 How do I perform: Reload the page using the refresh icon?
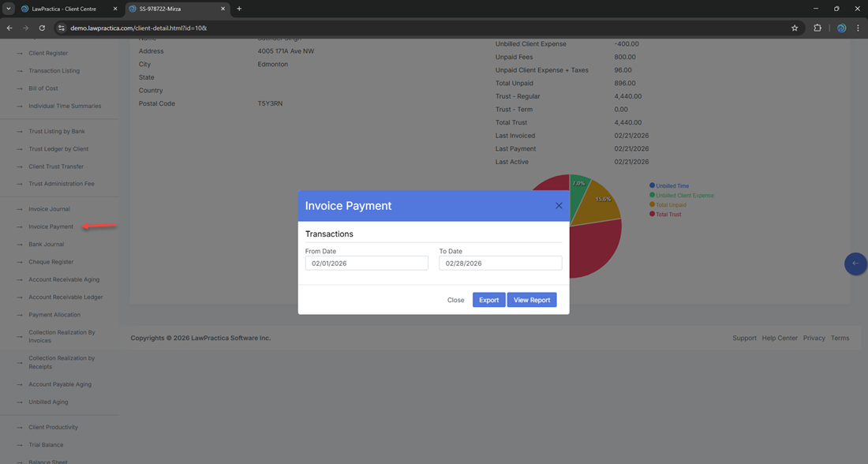tap(42, 28)
